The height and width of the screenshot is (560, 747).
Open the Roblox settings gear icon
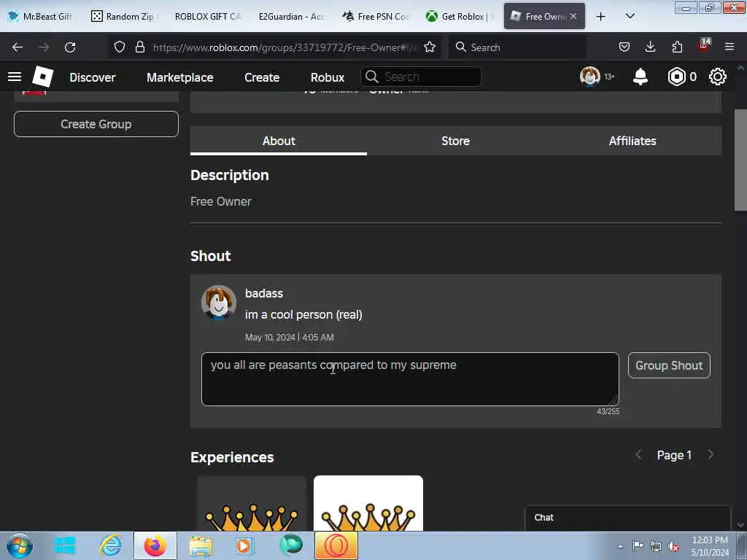(x=718, y=77)
